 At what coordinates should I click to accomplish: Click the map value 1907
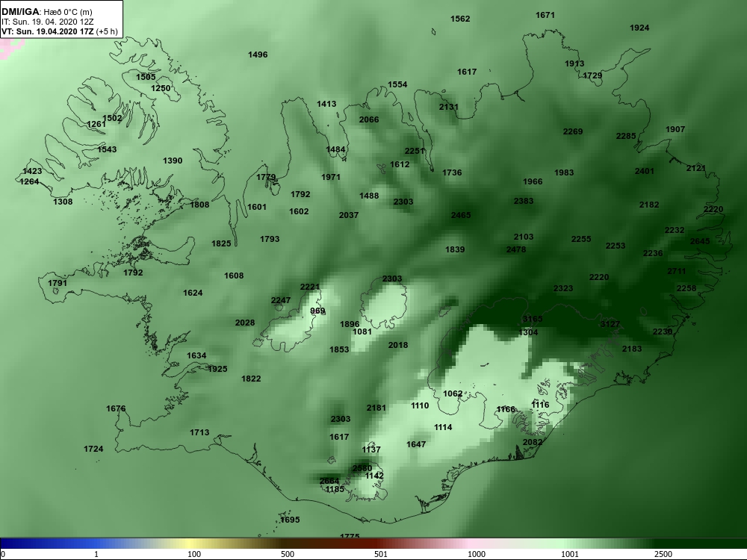pyautogui.click(x=675, y=129)
